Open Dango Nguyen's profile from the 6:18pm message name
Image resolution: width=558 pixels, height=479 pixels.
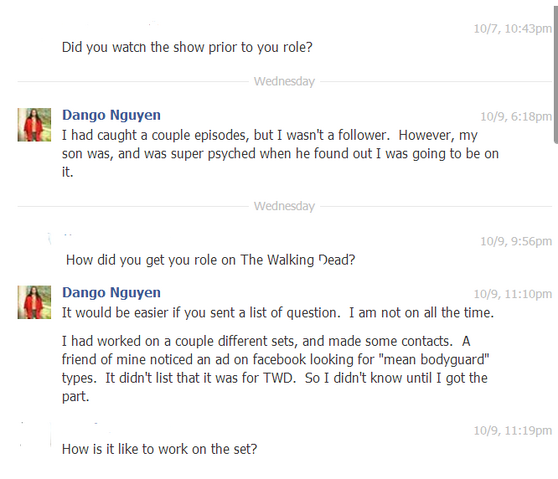pos(111,115)
